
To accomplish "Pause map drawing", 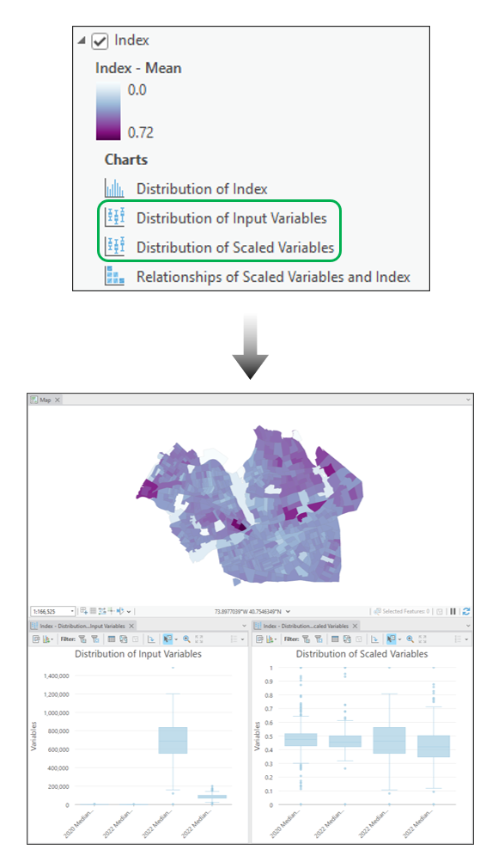I will pos(453,611).
